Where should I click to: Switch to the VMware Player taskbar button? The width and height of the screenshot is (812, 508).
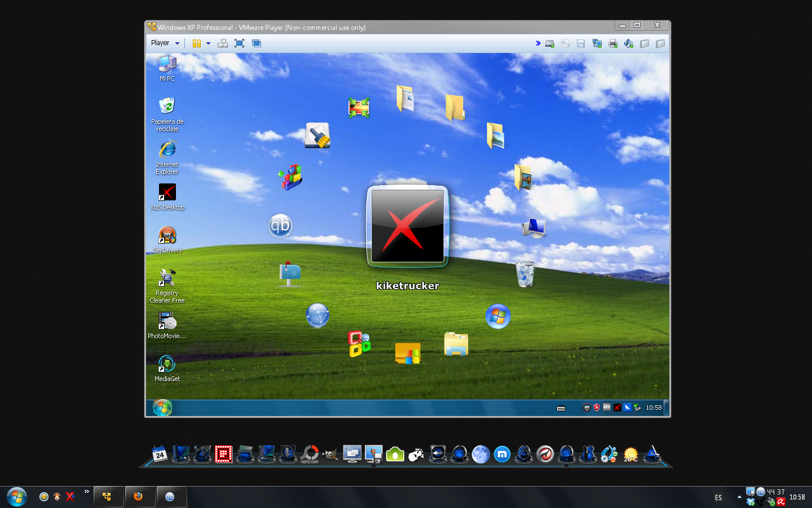109,497
